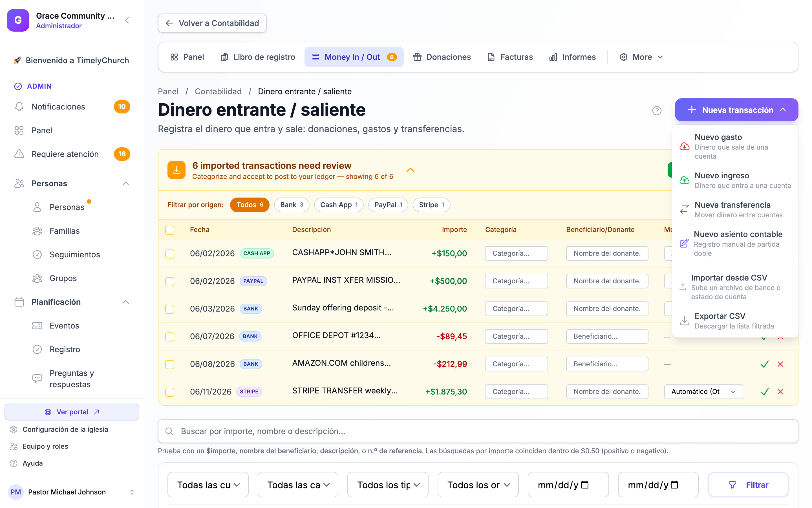
Task: Collapse the sidebar with the chevron next to Grace Community
Action: point(127,21)
